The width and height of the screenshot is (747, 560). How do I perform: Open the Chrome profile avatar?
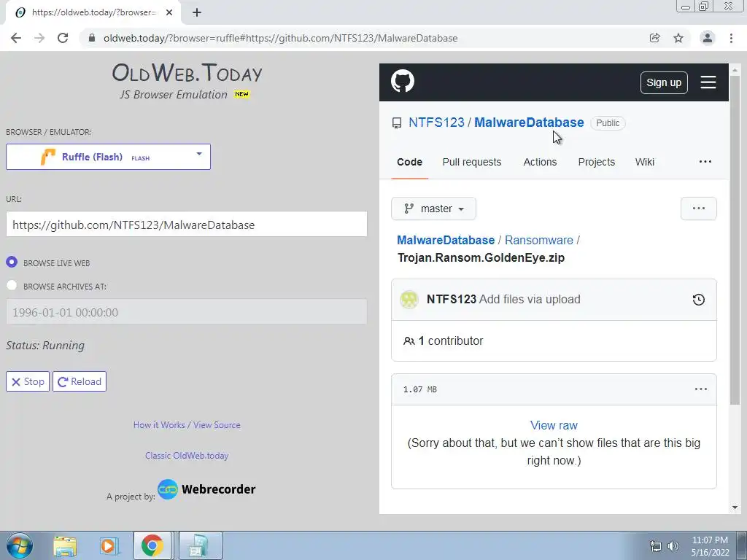tap(708, 38)
